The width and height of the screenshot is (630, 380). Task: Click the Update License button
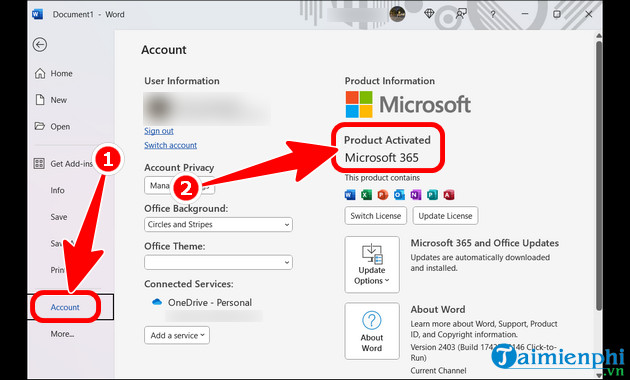coord(445,216)
